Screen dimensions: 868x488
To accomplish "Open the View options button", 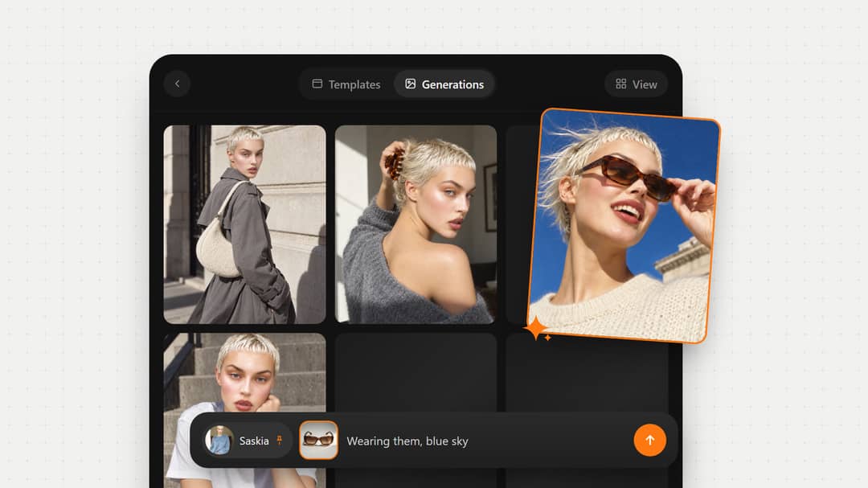I will pos(636,84).
